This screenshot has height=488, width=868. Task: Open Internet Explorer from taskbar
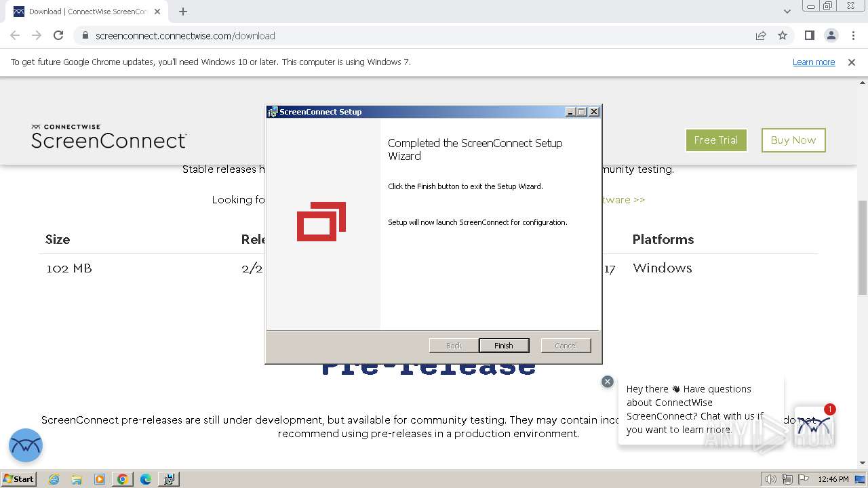[54, 479]
